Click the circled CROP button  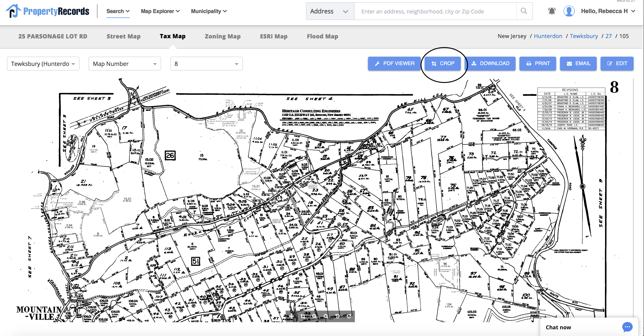[x=443, y=63]
